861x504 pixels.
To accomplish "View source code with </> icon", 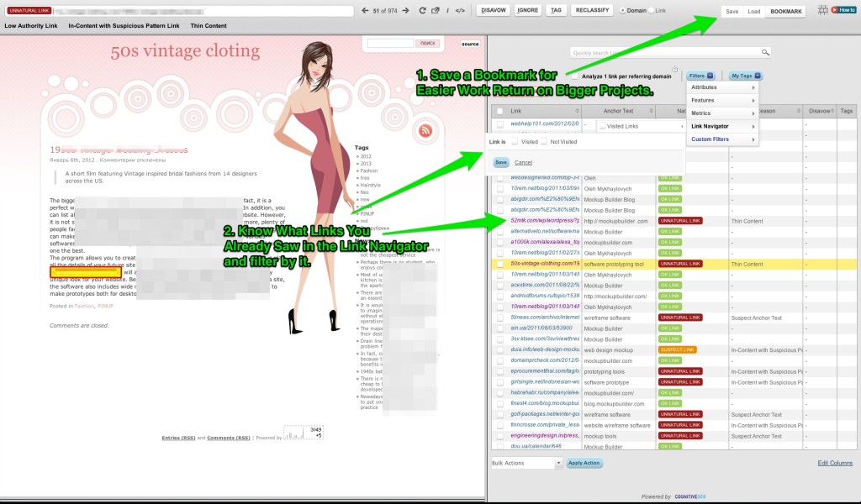I will pyautogui.click(x=460, y=10).
